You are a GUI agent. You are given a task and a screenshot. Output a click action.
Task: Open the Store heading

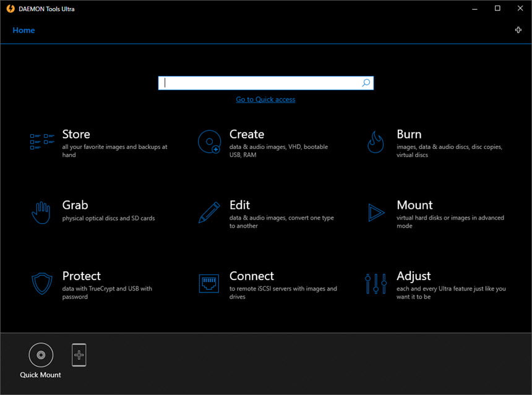pos(76,134)
